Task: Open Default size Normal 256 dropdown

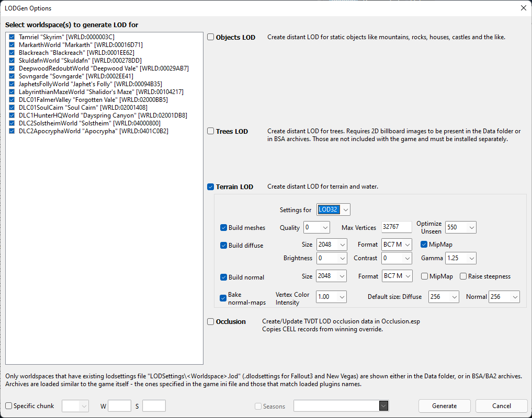Action: 515,297
